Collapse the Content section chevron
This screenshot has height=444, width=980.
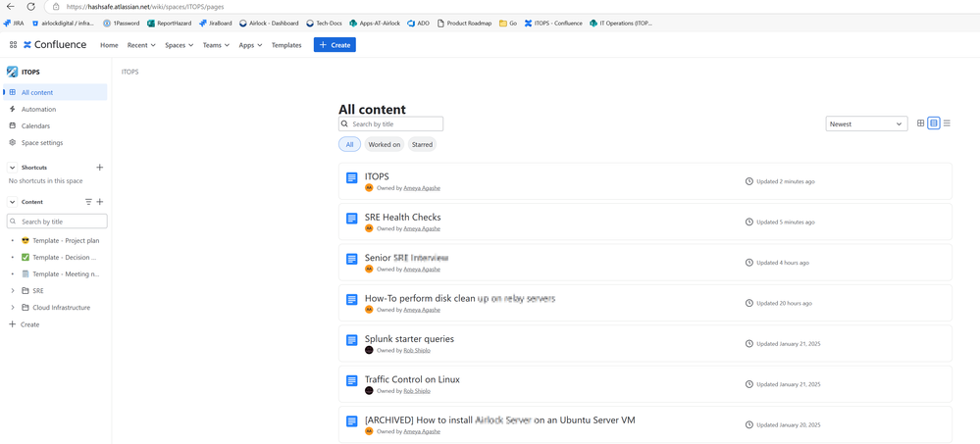click(x=13, y=202)
